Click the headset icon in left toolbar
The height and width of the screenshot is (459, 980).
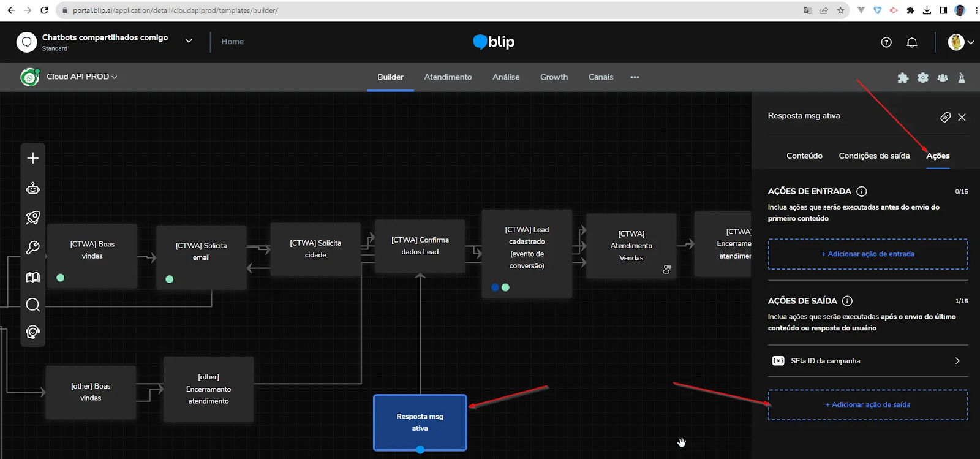click(x=33, y=332)
